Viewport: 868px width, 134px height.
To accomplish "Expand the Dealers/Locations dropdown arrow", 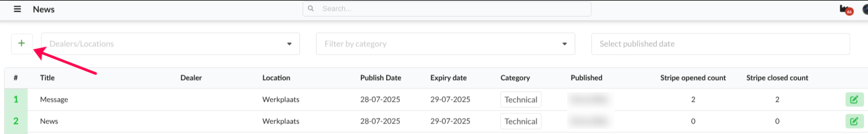I will coord(289,44).
